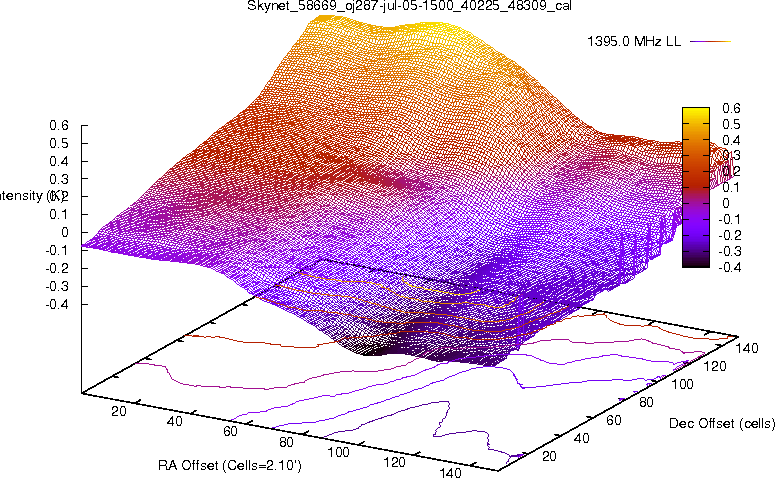Click the Dec Offset (cells) axis label
775x478 pixels.
(x=722, y=423)
